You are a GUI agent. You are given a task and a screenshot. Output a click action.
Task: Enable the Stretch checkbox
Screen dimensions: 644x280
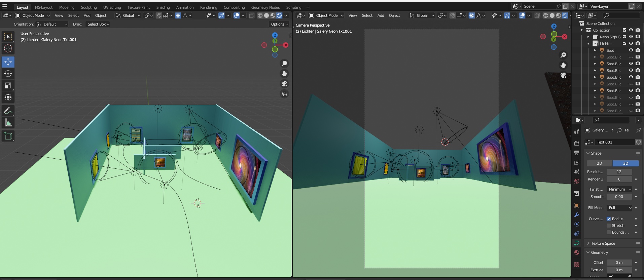(x=609, y=226)
